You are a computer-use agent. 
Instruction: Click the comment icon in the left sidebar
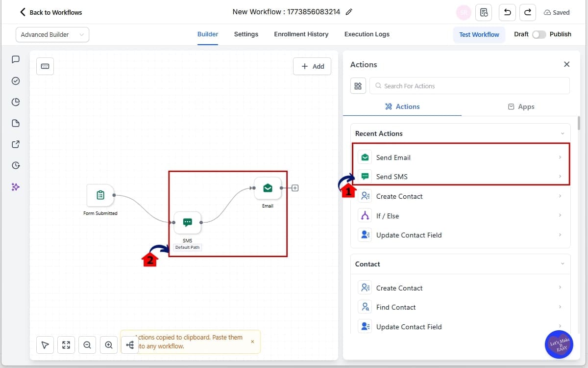pos(15,59)
